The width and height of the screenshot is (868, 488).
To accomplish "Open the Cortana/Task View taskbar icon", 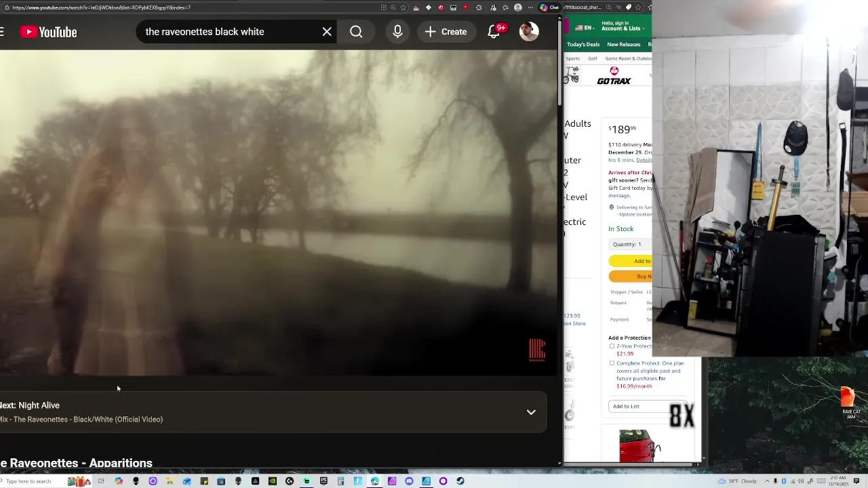I will [101, 481].
